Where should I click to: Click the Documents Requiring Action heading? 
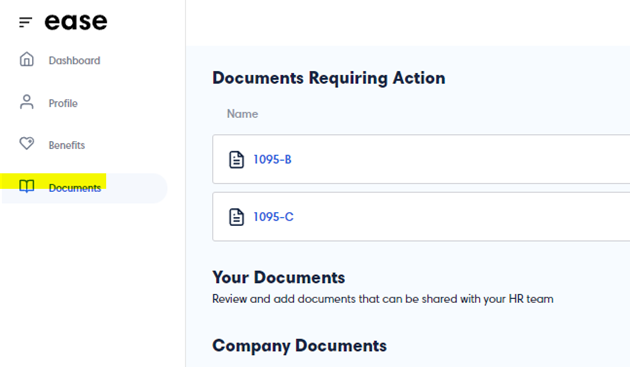pos(329,78)
